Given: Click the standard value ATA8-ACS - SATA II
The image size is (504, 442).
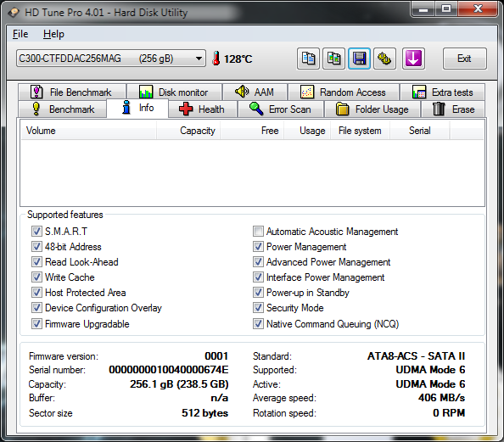Looking at the screenshot, I should [417, 355].
